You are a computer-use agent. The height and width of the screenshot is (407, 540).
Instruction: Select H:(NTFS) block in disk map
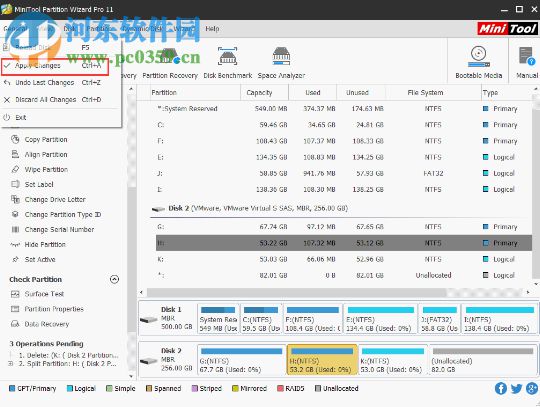point(322,360)
